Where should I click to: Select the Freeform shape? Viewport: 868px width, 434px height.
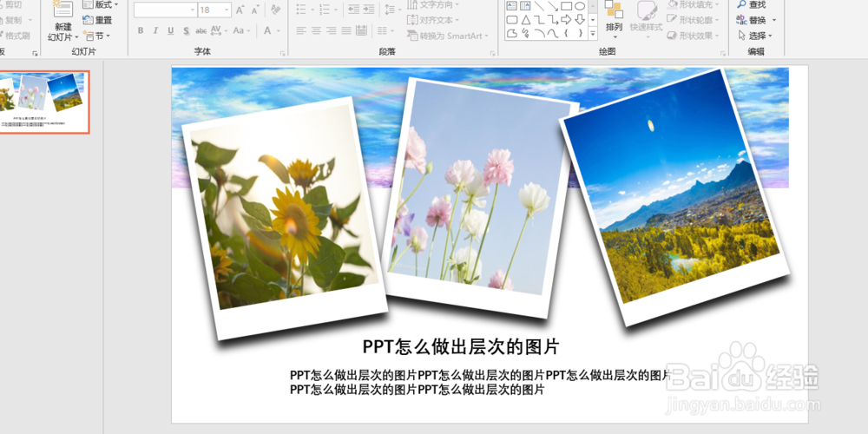(x=512, y=33)
